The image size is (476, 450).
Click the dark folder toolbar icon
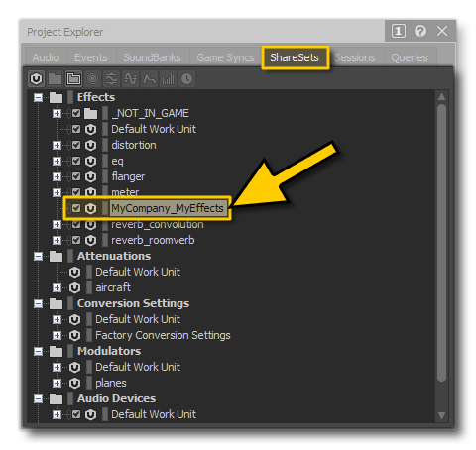pyautogui.click(x=55, y=79)
